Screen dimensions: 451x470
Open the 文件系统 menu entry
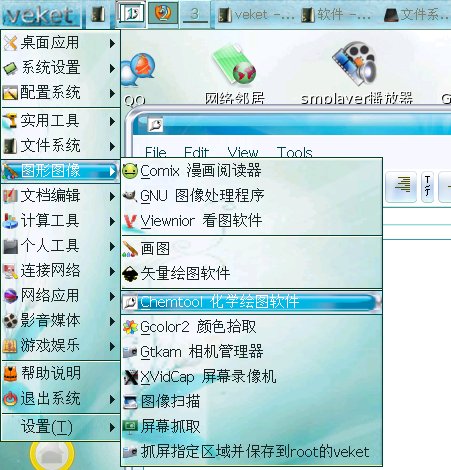tap(60, 146)
